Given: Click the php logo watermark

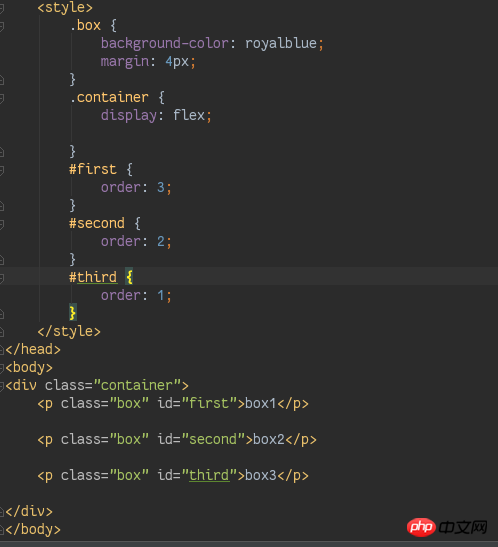Looking at the screenshot, I should pyautogui.click(x=421, y=527).
